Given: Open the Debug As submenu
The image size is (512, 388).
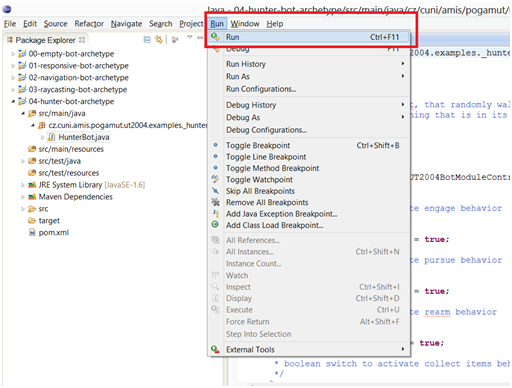Looking at the screenshot, I should point(309,117).
